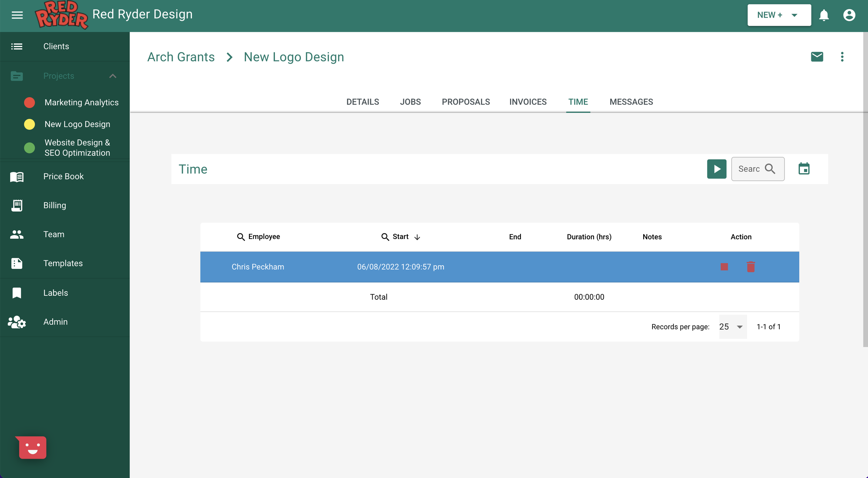Toggle the hamburger navigation menu

click(17, 15)
